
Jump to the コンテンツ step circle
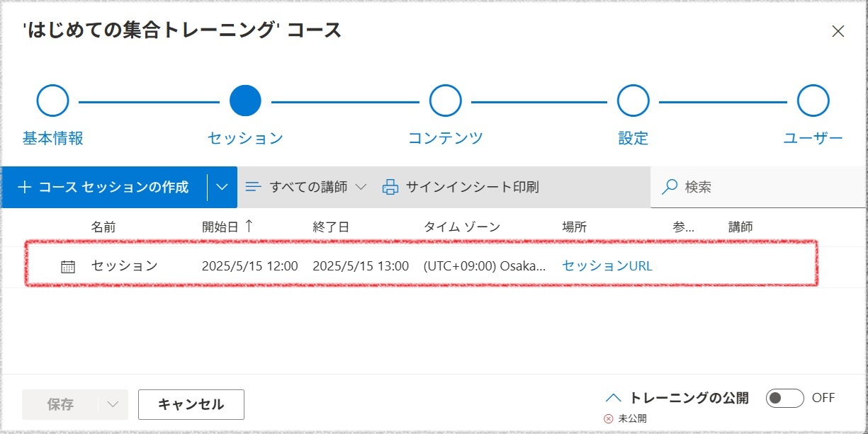[x=446, y=101]
